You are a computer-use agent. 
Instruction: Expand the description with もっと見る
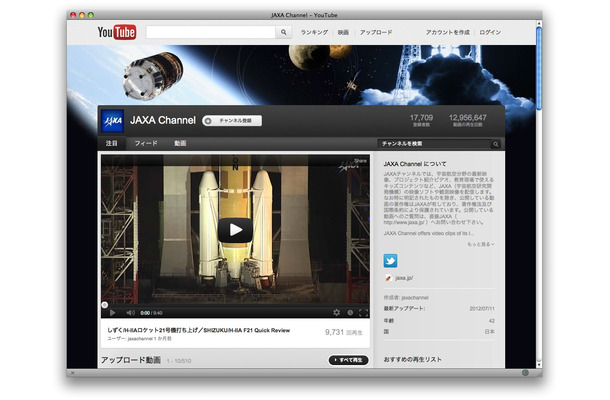point(480,244)
